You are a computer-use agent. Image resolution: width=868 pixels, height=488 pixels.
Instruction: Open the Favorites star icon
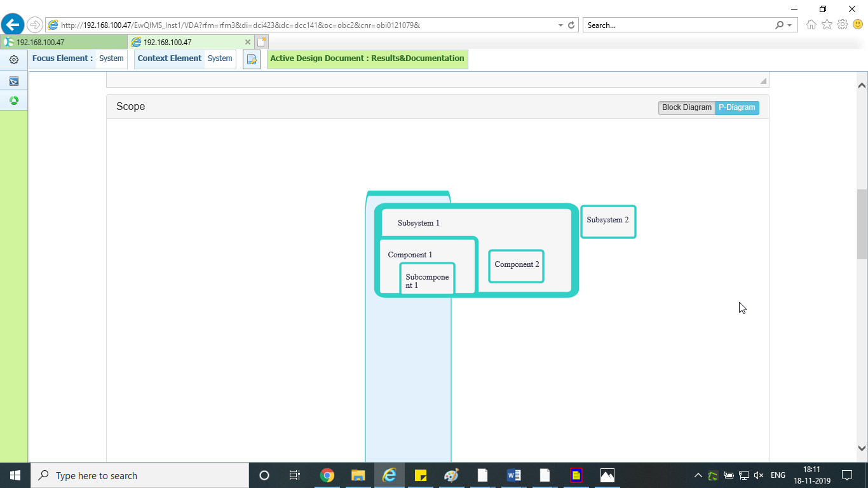[x=827, y=25]
